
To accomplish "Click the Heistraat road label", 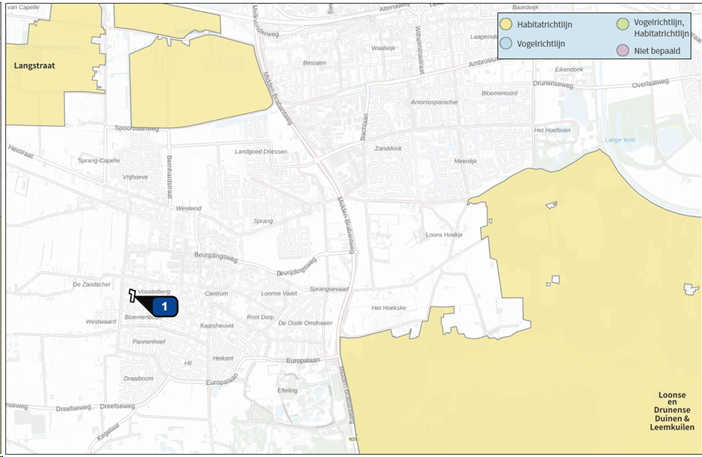I will [21, 152].
